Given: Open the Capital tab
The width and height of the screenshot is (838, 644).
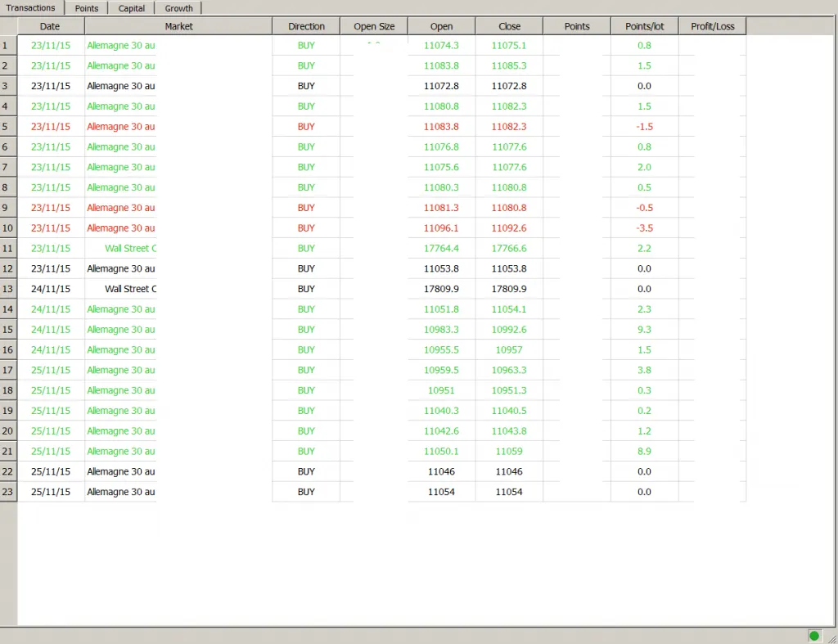Looking at the screenshot, I should 132,8.
